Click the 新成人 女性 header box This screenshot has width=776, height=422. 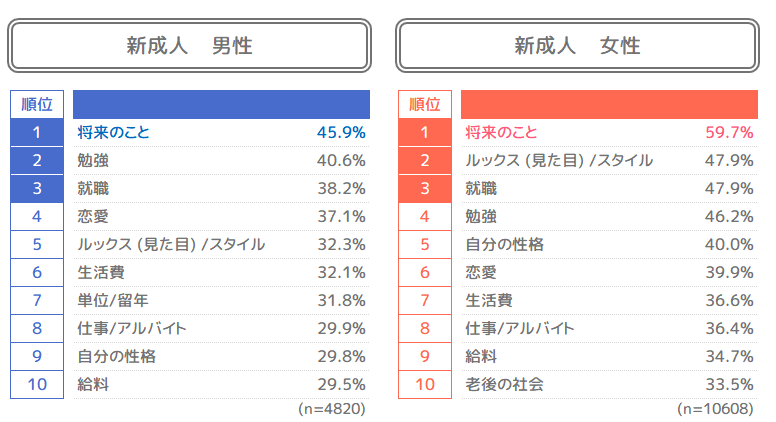[x=577, y=46]
